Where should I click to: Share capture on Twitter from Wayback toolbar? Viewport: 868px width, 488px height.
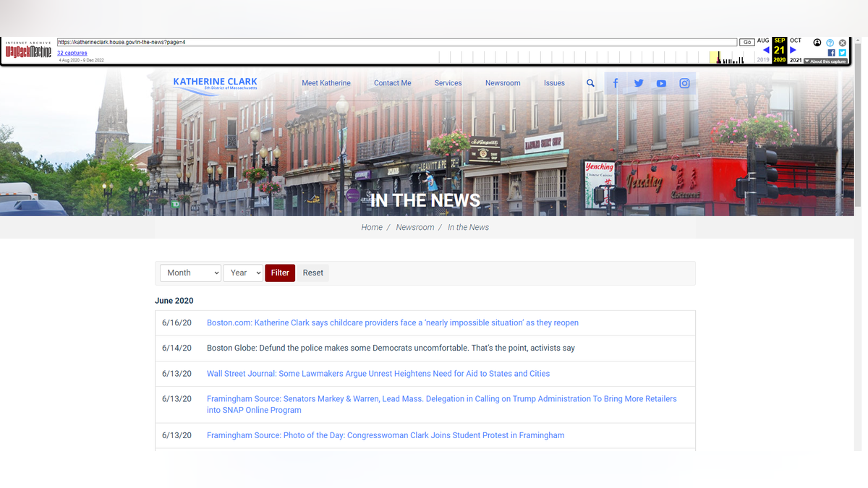[x=842, y=52]
